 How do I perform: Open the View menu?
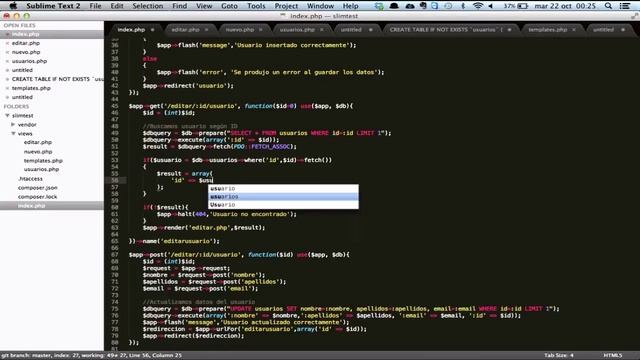pos(204,6)
